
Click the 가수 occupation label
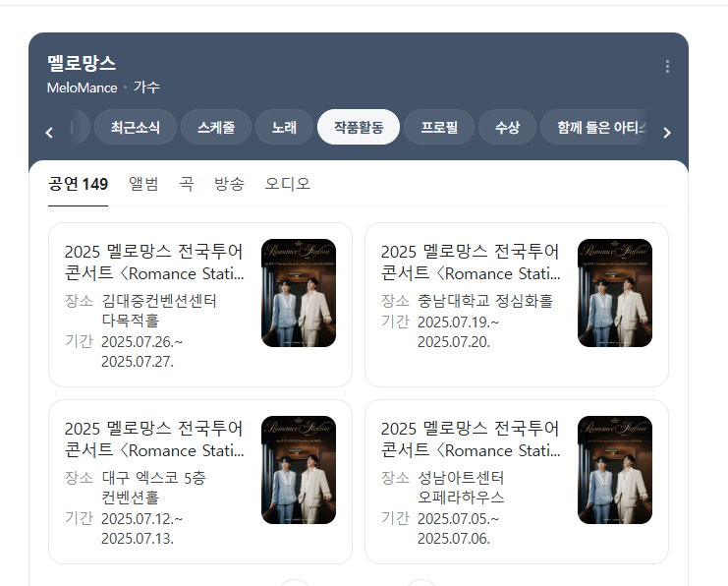[146, 87]
